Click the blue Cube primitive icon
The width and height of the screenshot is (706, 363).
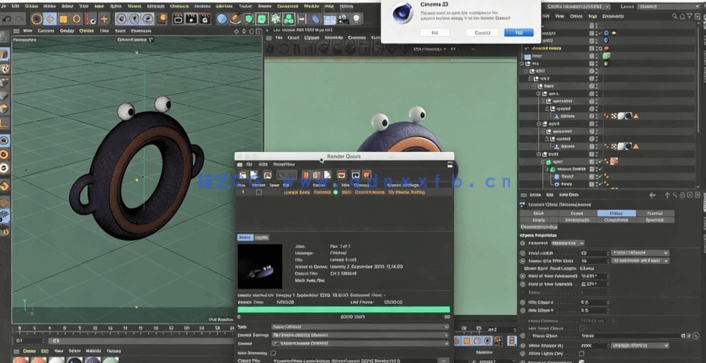click(222, 19)
